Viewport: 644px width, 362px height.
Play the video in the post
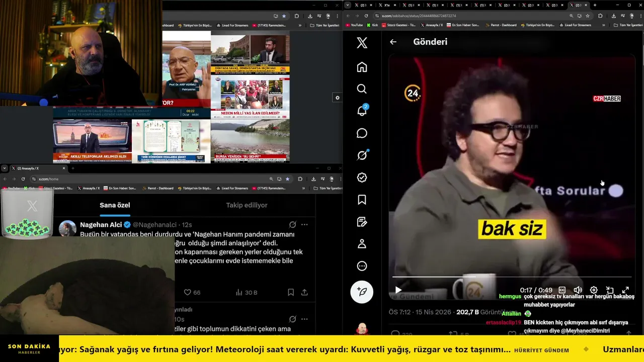click(398, 290)
